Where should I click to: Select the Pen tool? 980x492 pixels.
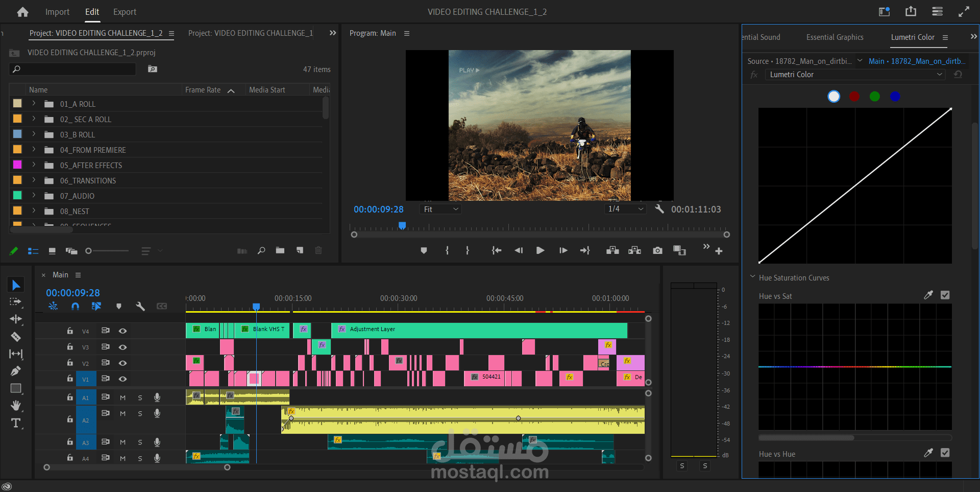coord(16,371)
